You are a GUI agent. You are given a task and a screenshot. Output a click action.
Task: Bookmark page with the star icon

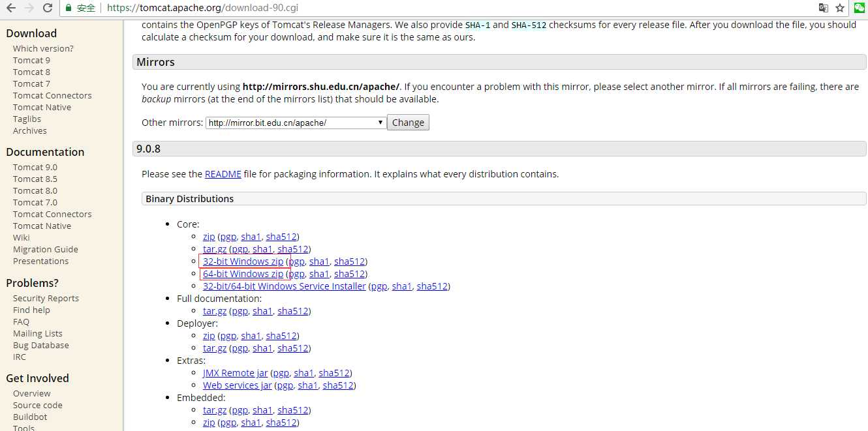pos(840,8)
